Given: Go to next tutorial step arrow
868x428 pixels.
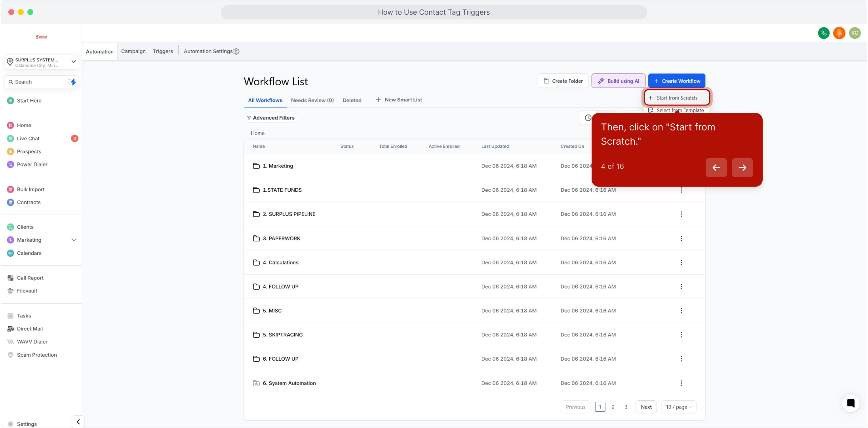Looking at the screenshot, I should [742, 168].
